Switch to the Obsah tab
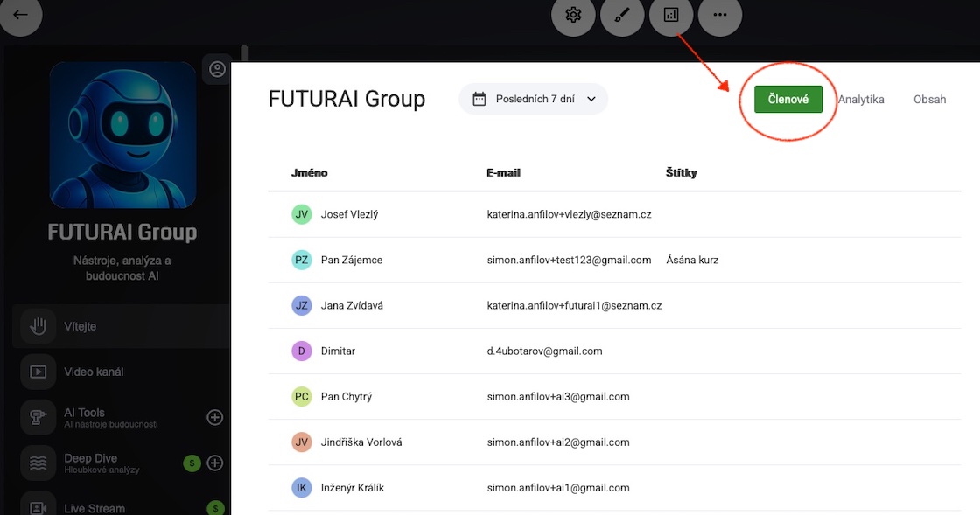This screenshot has height=515, width=980. (929, 100)
